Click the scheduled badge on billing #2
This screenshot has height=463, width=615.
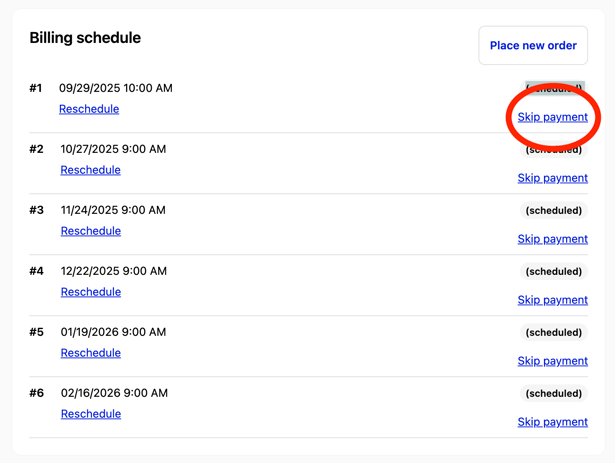553,150
